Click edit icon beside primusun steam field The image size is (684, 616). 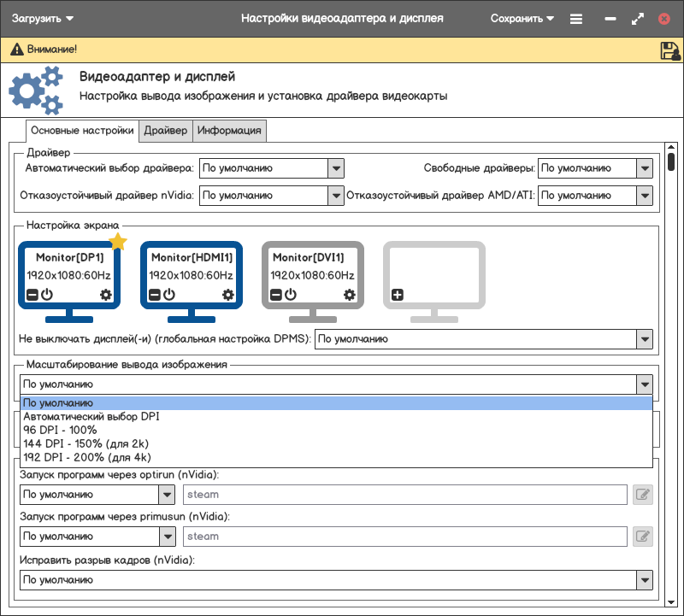click(642, 537)
